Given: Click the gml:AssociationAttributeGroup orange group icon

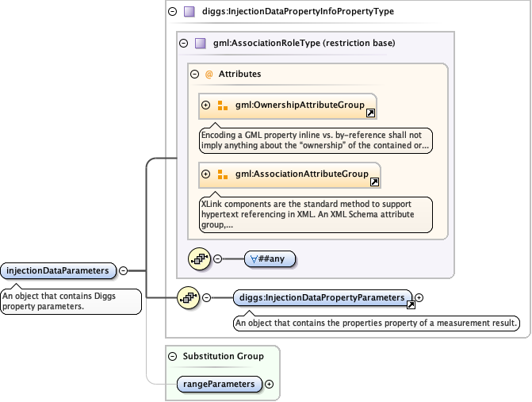Looking at the screenshot, I should (x=223, y=174).
